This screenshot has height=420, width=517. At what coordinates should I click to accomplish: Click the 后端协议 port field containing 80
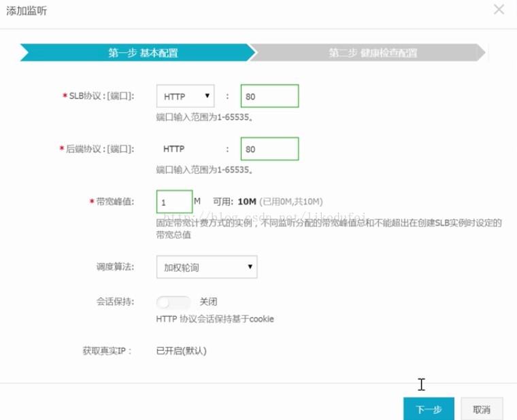click(x=269, y=149)
